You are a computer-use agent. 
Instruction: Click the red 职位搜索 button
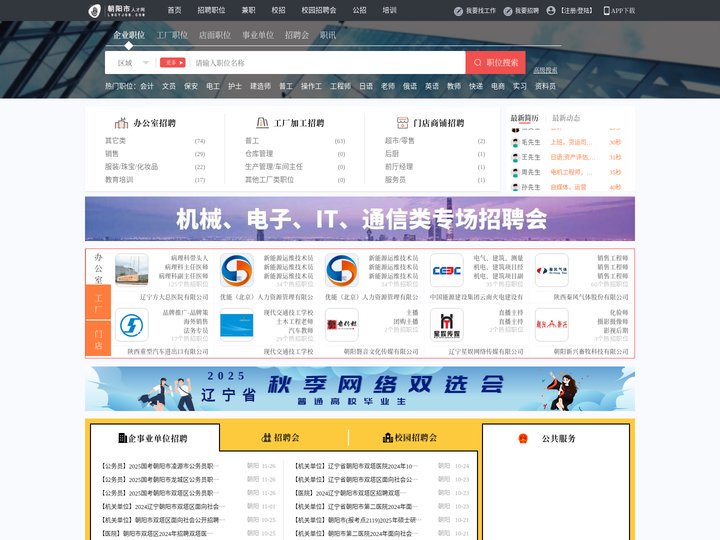tap(495, 62)
